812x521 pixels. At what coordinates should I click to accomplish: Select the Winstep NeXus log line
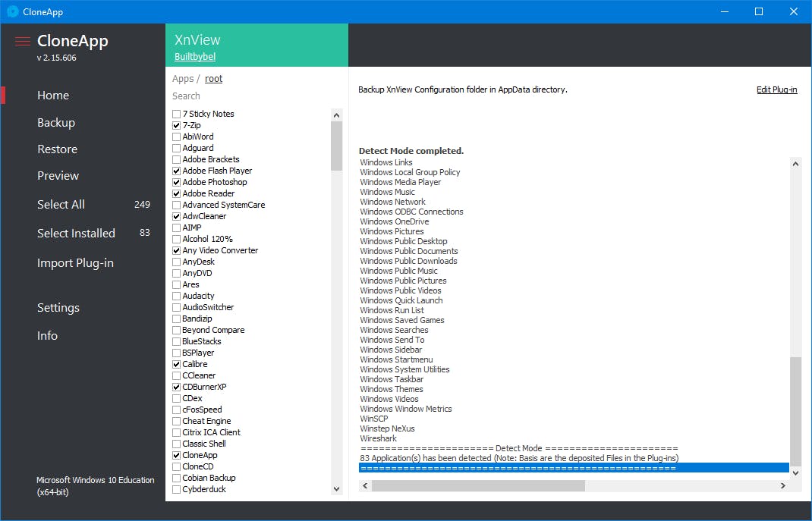coord(387,428)
